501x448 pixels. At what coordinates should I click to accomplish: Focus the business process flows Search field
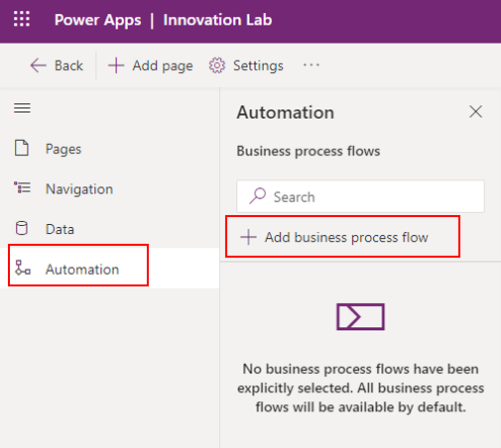[x=360, y=196]
